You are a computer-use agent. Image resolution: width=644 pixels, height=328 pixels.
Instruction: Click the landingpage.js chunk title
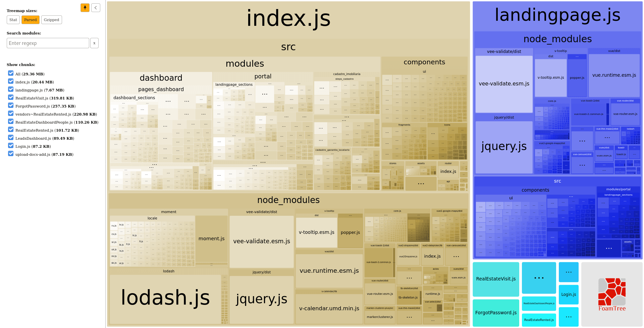coord(557,15)
